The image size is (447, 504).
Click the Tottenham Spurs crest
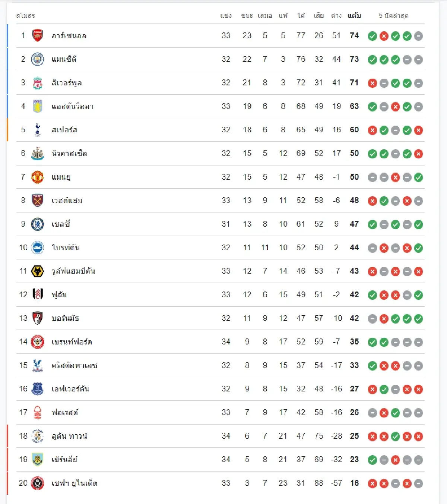[x=37, y=130]
